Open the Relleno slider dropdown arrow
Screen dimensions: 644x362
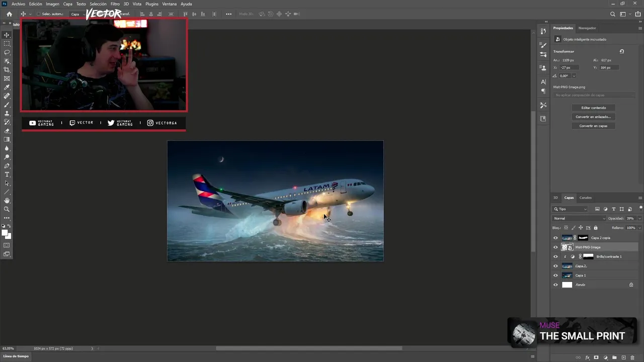(x=639, y=228)
